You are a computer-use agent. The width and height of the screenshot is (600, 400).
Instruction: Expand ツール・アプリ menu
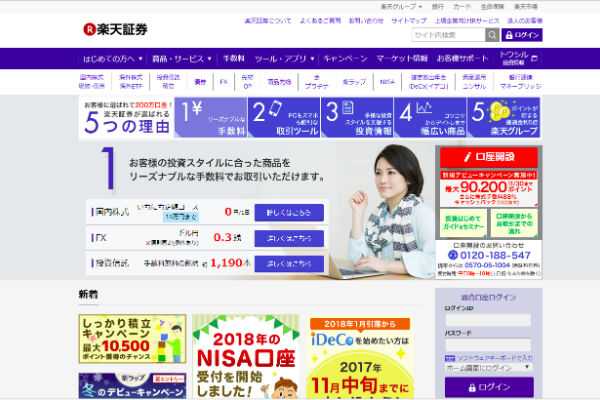[x=284, y=59]
